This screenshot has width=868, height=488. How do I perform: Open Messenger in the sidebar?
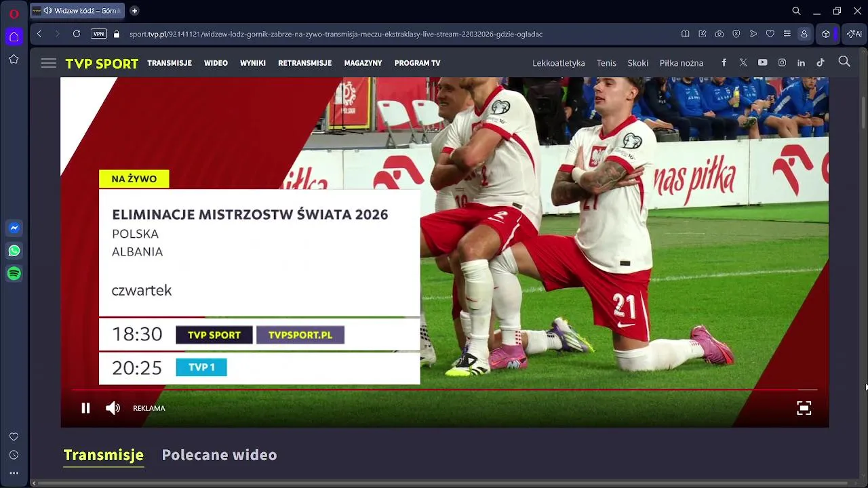point(14,228)
